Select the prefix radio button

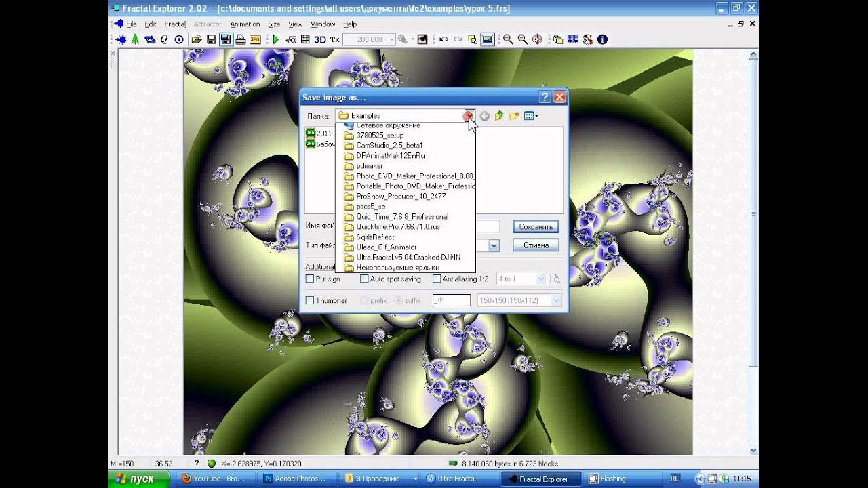(x=364, y=300)
